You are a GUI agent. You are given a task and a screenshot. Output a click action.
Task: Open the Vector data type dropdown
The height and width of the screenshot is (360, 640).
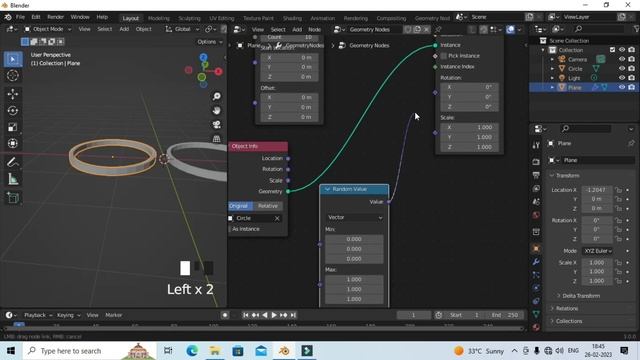[355, 218]
